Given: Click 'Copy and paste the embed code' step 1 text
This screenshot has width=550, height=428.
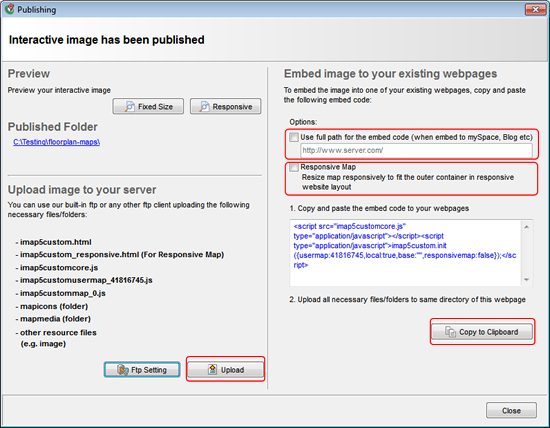Looking at the screenshot, I should click(379, 208).
